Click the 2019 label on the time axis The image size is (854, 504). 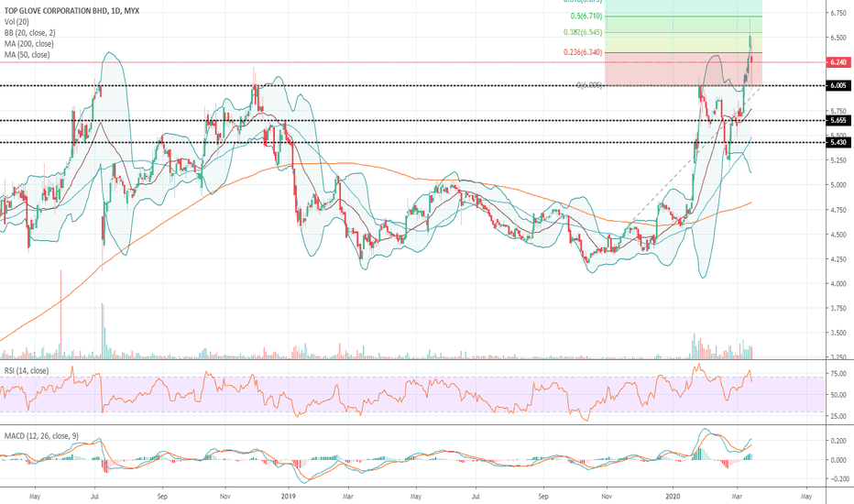tap(288, 497)
